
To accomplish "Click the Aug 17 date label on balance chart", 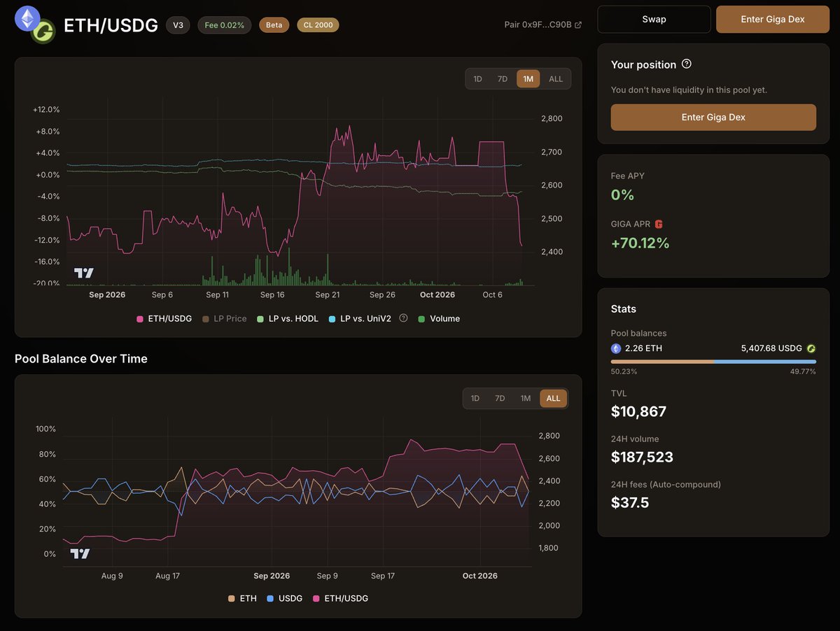I will click(x=167, y=576).
